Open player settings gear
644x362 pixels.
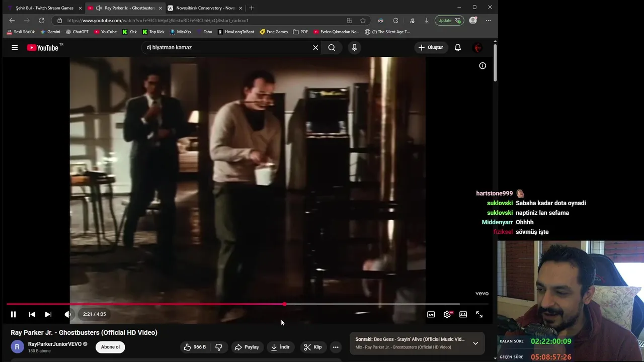(447, 314)
